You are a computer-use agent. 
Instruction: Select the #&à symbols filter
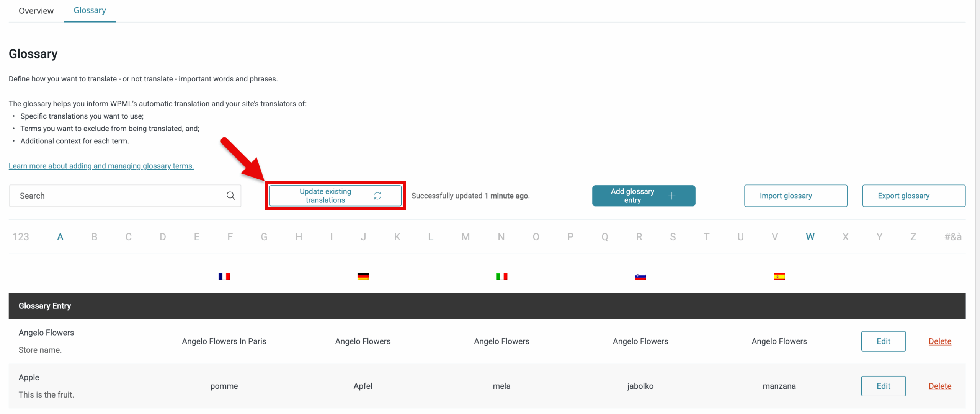tap(953, 237)
